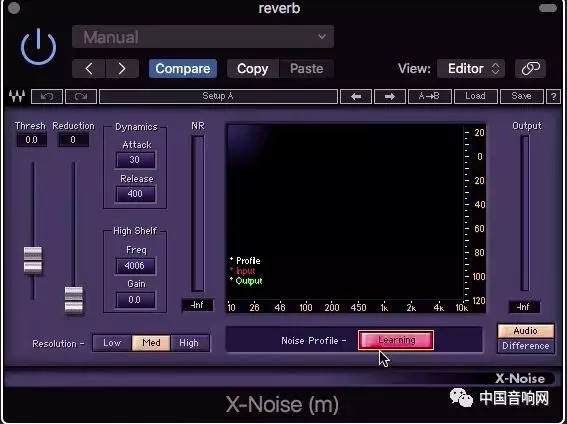567x424 pixels.
Task: Open the Manual preset dropdown
Action: pyautogui.click(x=203, y=37)
